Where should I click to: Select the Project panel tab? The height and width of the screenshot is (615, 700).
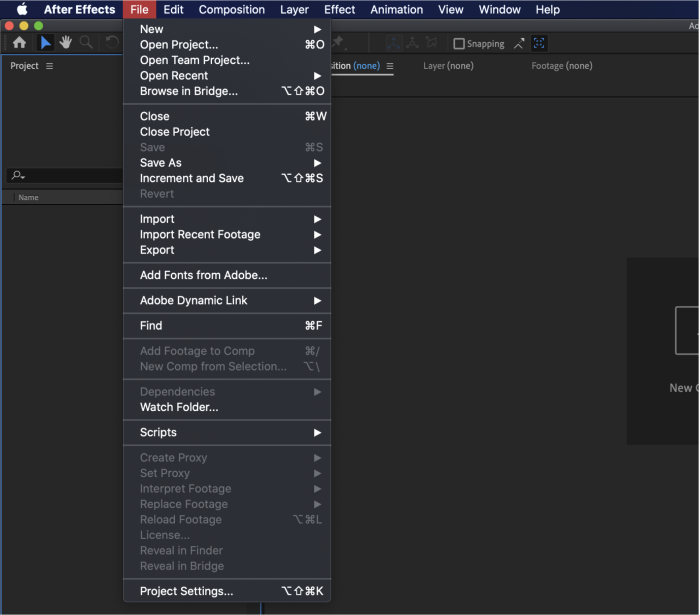click(25, 66)
